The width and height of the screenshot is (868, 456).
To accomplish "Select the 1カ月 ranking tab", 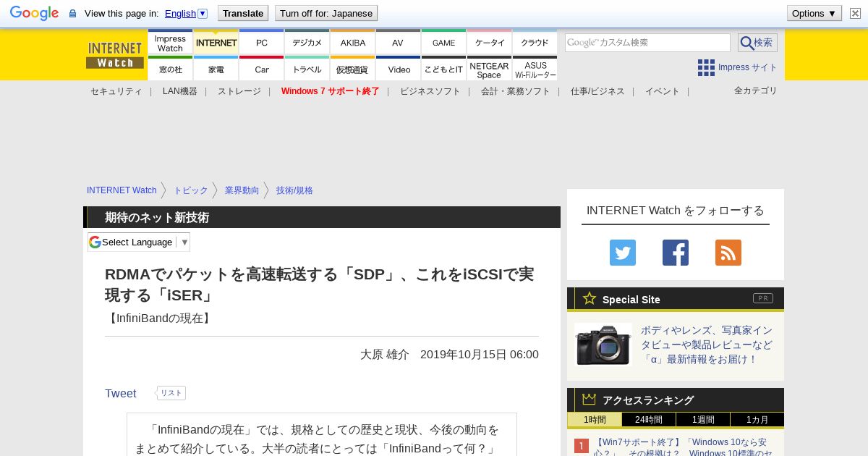I will click(x=757, y=420).
